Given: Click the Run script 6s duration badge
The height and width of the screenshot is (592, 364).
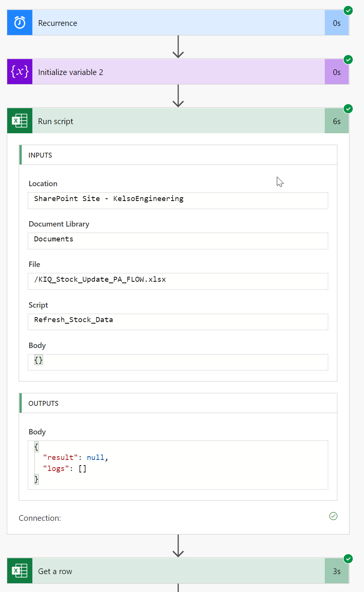Looking at the screenshot, I should pos(337,121).
